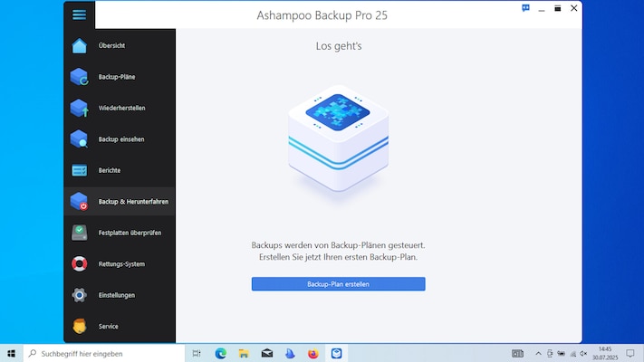The width and height of the screenshot is (644, 362).
Task: Launch Microsoft Edge from the taskbar
Action: tap(221, 354)
